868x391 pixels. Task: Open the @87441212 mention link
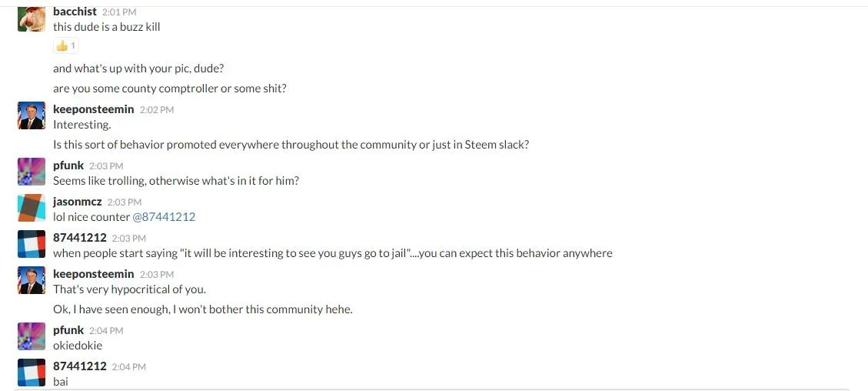point(164,216)
